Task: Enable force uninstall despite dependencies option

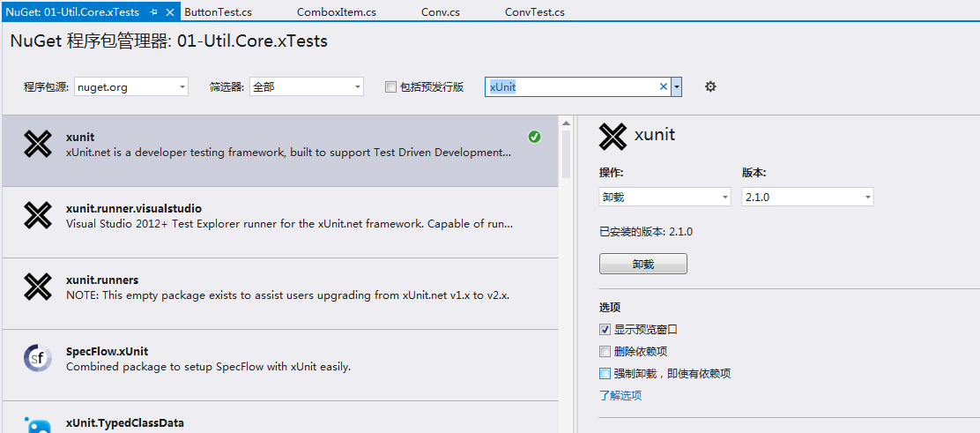Action: (605, 374)
